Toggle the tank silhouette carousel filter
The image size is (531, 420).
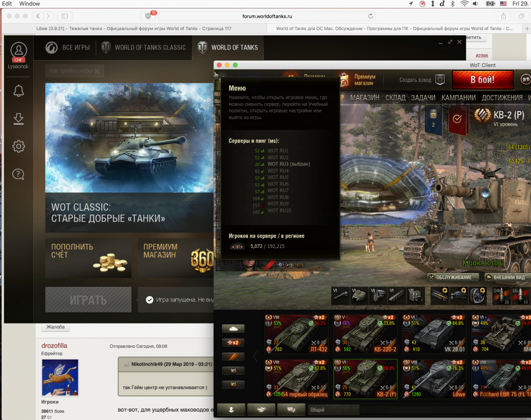(x=233, y=328)
